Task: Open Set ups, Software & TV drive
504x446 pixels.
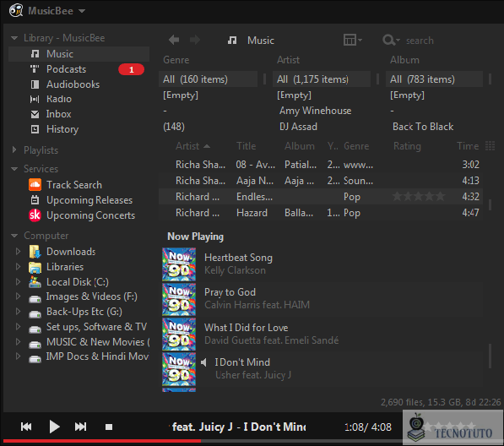Action: coord(97,327)
